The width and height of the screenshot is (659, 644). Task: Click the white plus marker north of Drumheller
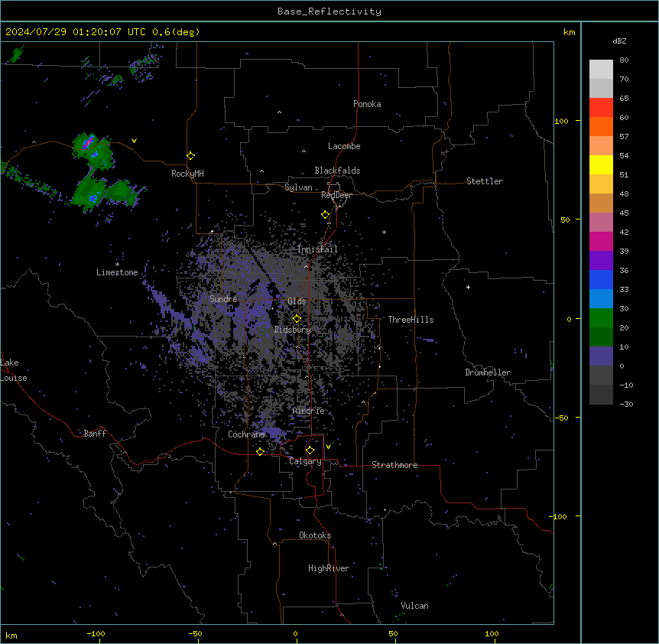tap(468, 287)
